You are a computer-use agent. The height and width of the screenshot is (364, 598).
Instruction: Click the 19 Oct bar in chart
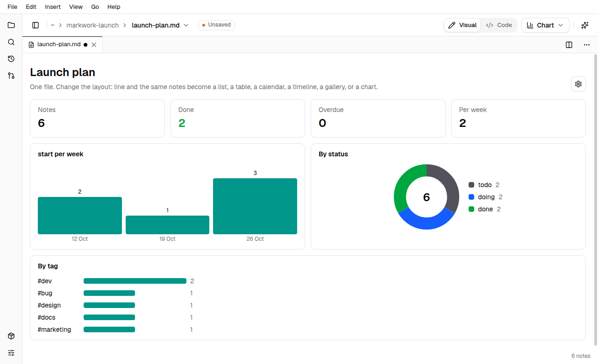(x=167, y=225)
